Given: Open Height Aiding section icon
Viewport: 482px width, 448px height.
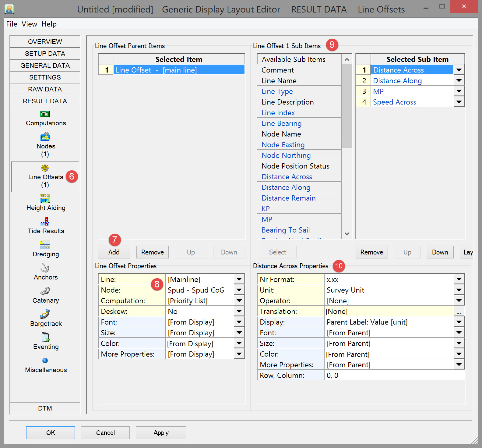Looking at the screenshot, I should click(45, 199).
